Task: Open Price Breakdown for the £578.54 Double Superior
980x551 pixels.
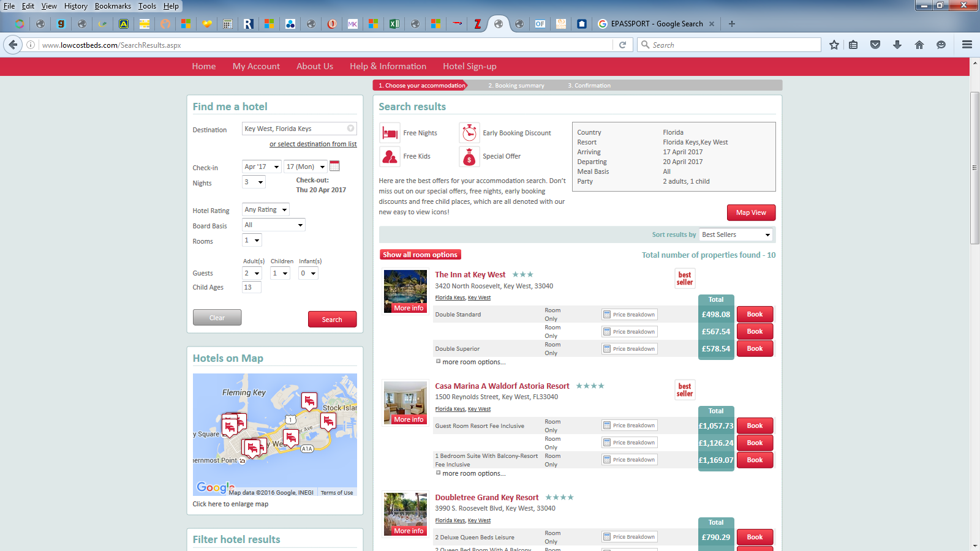Action: tap(630, 349)
